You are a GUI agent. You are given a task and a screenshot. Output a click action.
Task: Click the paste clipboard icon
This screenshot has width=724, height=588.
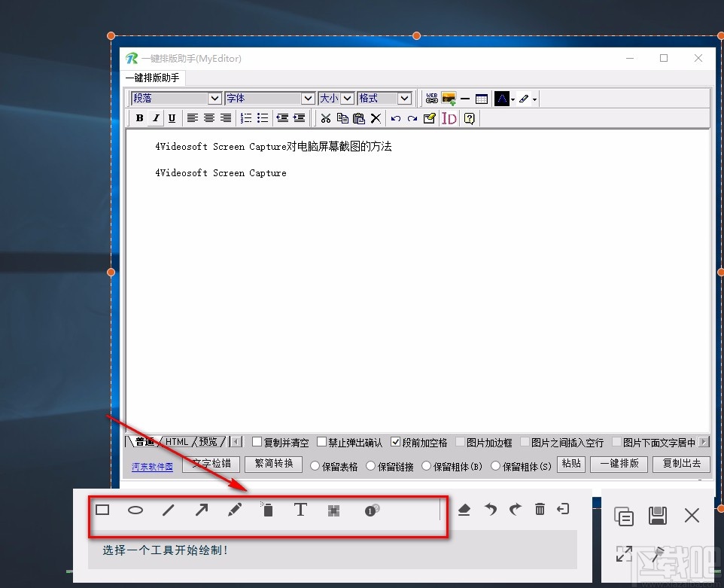[x=359, y=118]
